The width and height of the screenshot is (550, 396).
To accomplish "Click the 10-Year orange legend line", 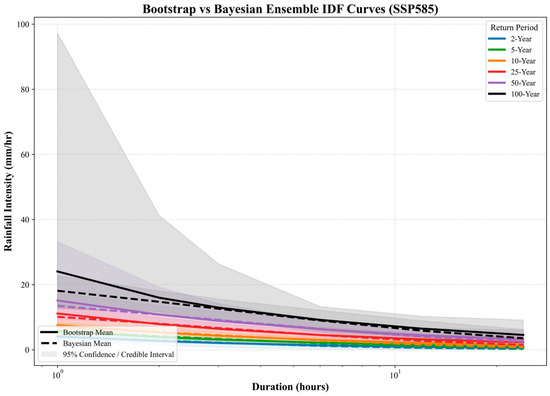I will (x=497, y=61).
